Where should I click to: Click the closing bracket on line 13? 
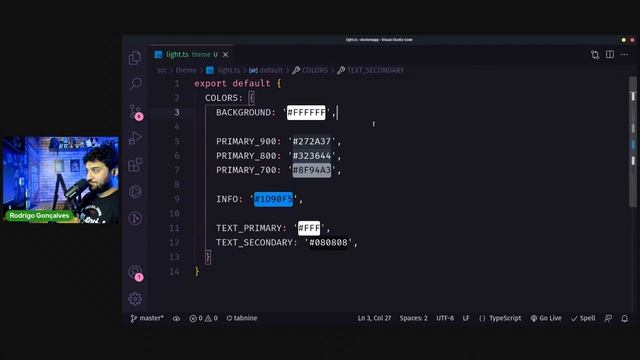[x=208, y=257]
